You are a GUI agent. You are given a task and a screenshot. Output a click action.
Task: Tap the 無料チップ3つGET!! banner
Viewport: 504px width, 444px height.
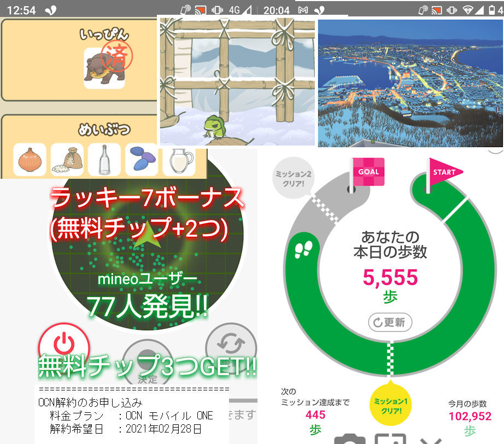pos(147,366)
